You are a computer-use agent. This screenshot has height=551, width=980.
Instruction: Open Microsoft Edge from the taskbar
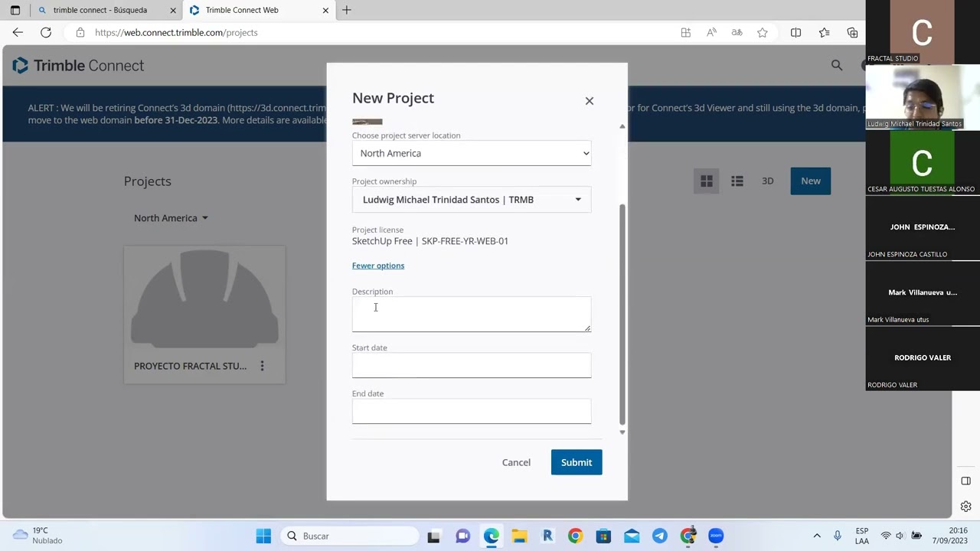[491, 536]
